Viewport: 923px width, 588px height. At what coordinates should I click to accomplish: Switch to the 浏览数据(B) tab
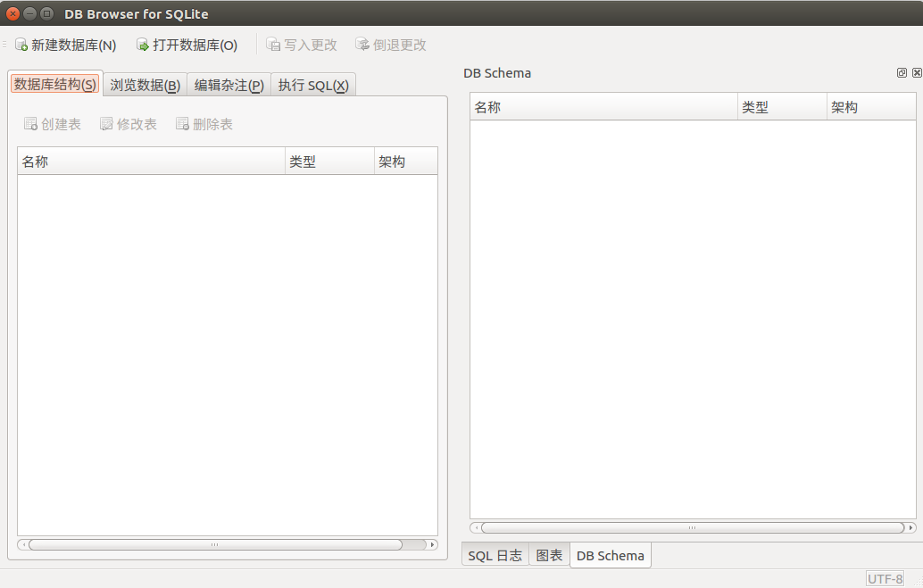pyautogui.click(x=145, y=86)
